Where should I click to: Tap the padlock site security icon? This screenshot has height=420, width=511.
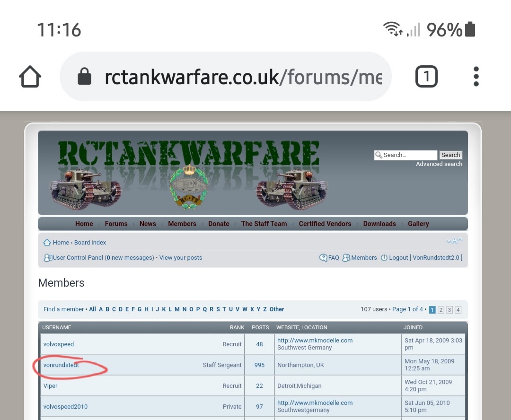(84, 77)
